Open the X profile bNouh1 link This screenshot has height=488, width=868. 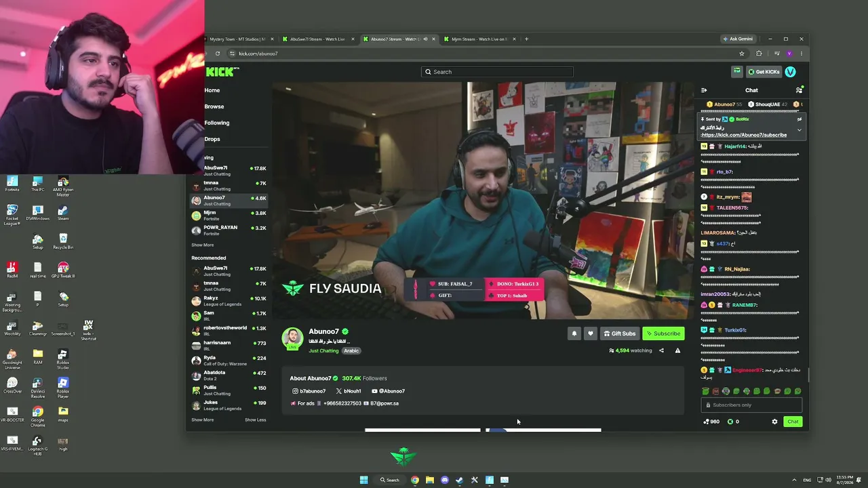click(349, 391)
